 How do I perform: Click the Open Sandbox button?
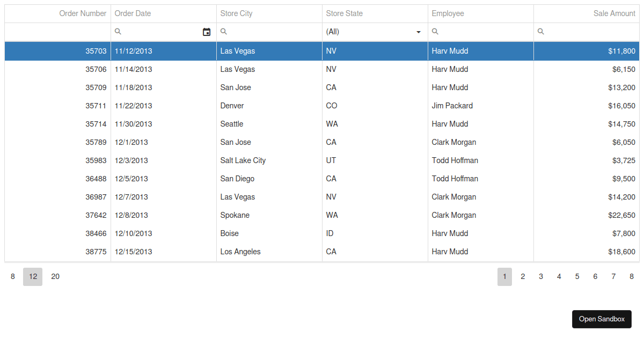602,319
